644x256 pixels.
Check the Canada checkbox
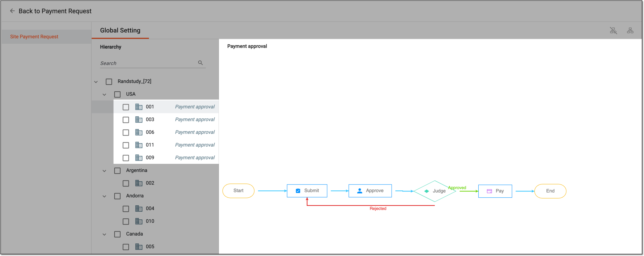point(117,234)
